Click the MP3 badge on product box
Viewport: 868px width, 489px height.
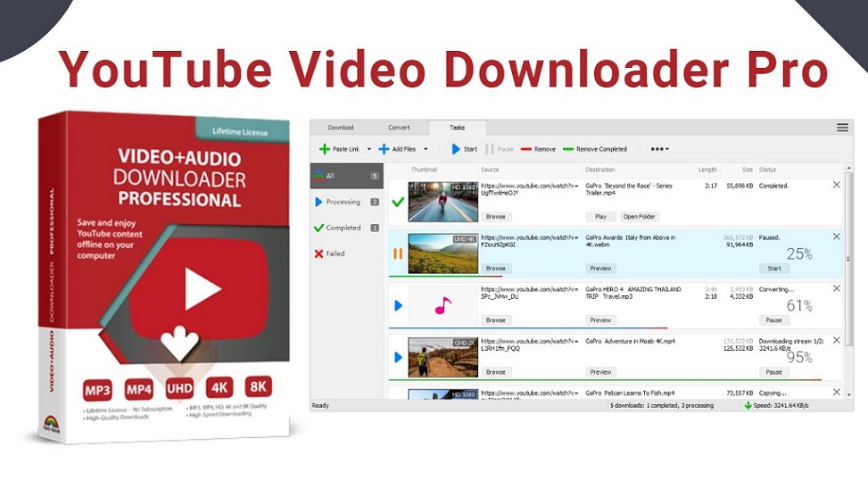click(97, 390)
